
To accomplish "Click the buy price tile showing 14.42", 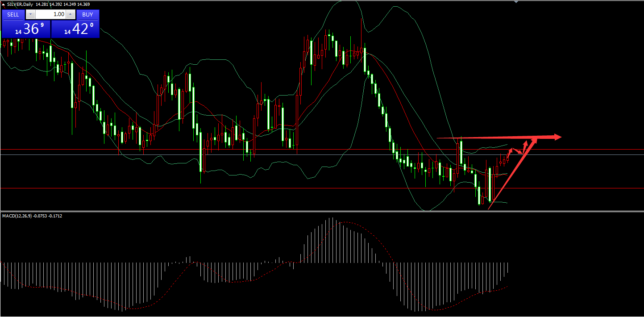I will (75, 29).
